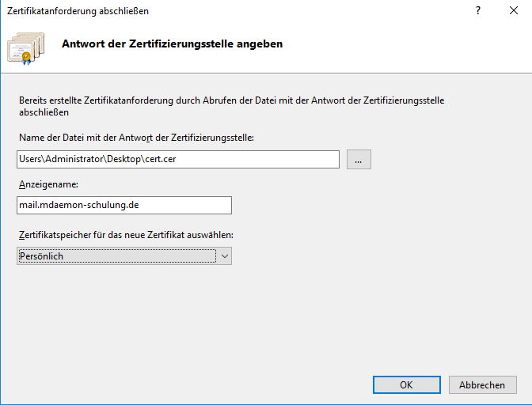Click the window title 'Zertifikatanforderung abschließen'
The width and height of the screenshot is (532, 405).
tap(78, 11)
